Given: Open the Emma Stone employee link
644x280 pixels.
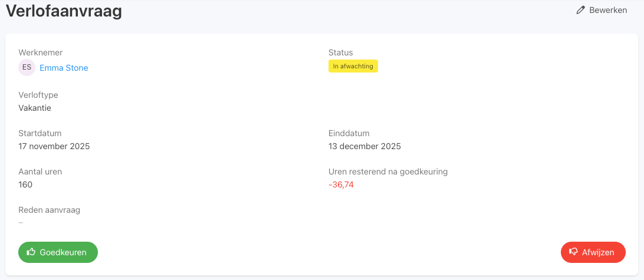Looking at the screenshot, I should pos(64,68).
